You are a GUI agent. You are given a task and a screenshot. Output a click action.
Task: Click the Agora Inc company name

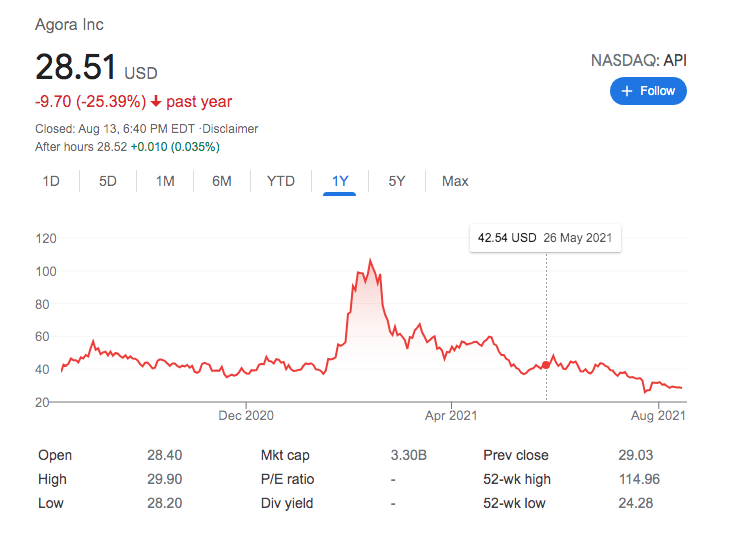[x=69, y=25]
